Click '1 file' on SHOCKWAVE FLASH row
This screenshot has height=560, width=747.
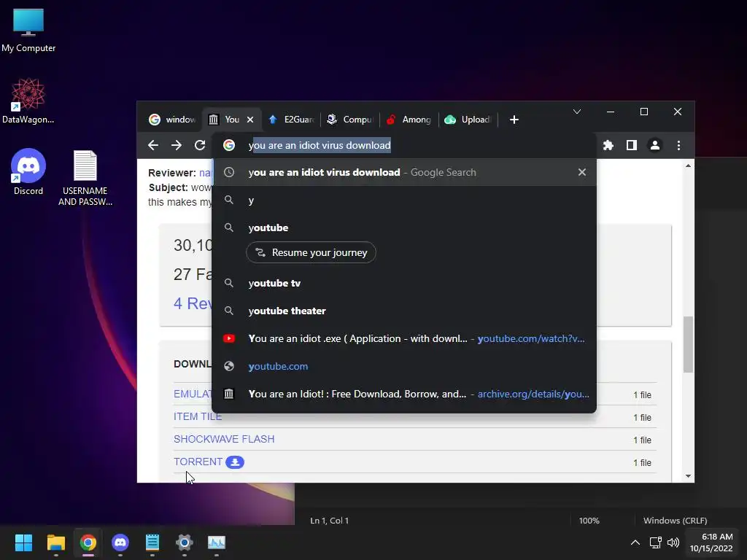642,440
